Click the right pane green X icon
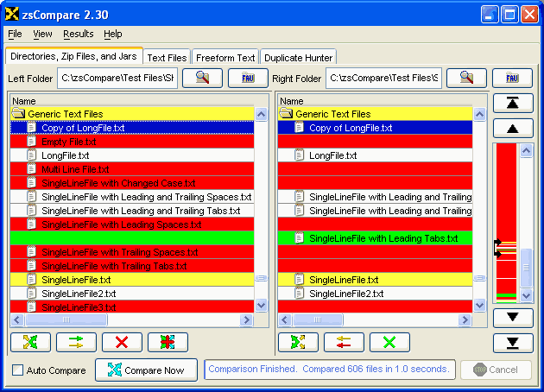Viewport: 544px width, 392px height. click(x=389, y=343)
